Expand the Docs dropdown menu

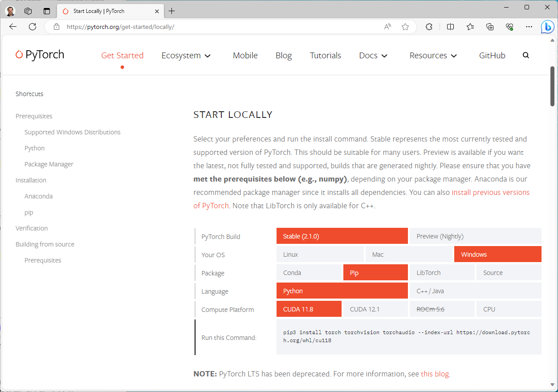click(373, 56)
